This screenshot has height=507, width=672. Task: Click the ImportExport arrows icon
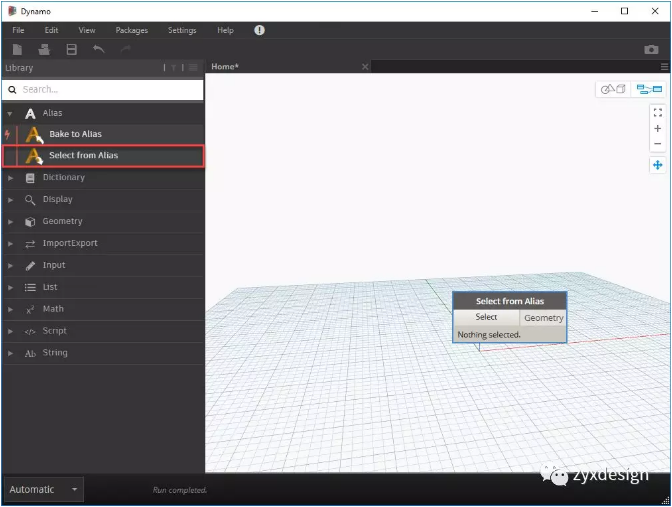(30, 244)
